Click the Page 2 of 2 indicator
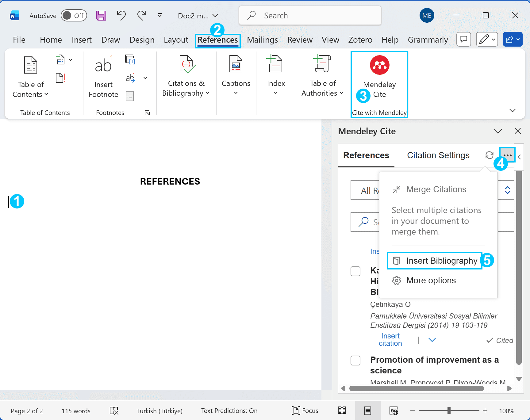The image size is (530, 420). click(x=27, y=411)
